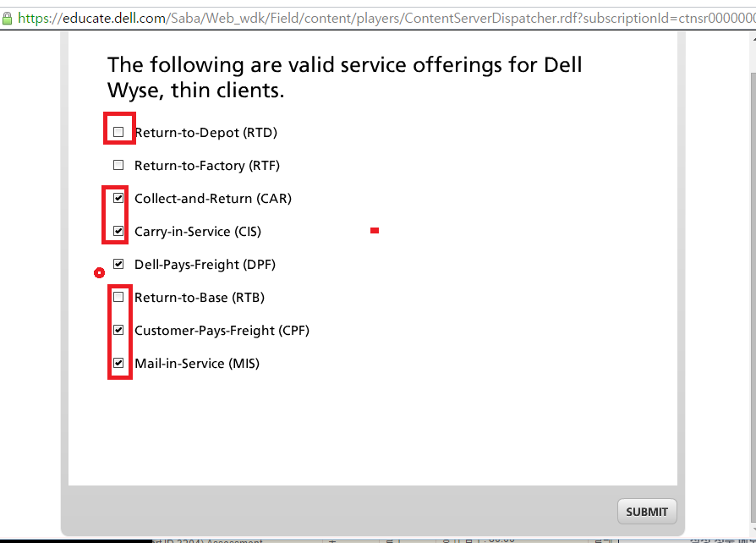Tick the Return-to-Base (RTB) checkbox

tap(118, 297)
